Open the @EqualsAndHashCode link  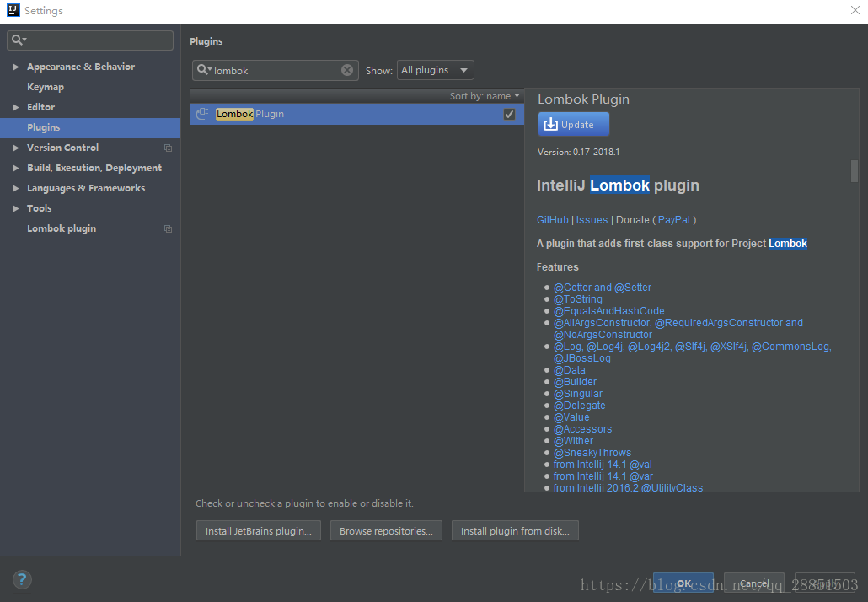pos(609,311)
